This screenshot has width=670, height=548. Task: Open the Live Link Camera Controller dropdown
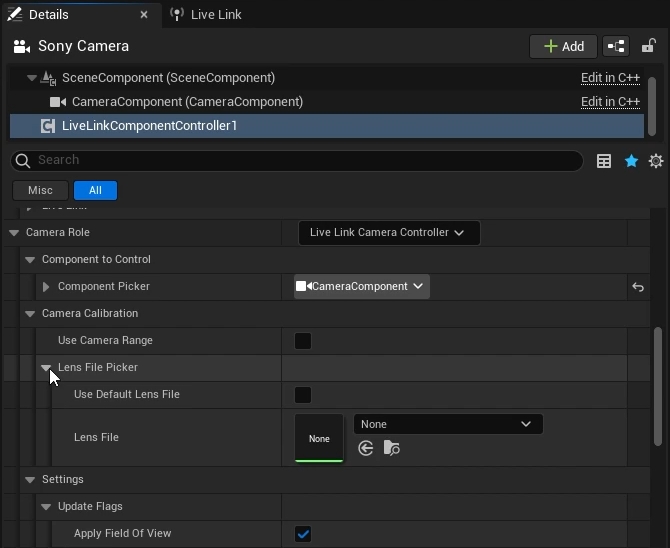pyautogui.click(x=388, y=233)
